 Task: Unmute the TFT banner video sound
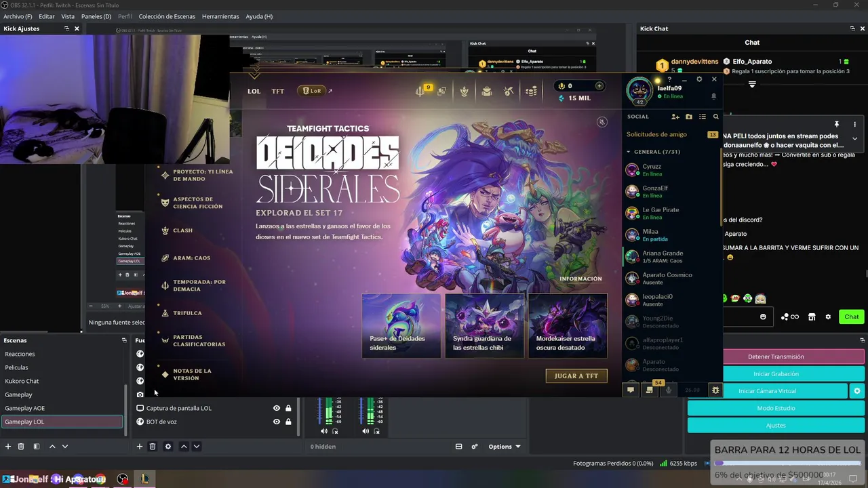(x=601, y=122)
